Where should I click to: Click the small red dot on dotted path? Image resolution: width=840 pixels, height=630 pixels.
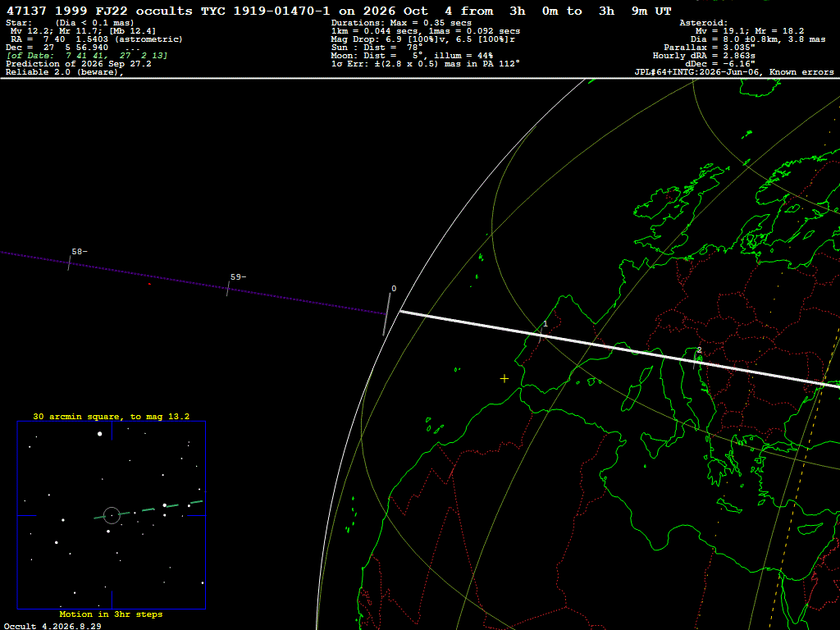[x=149, y=284]
